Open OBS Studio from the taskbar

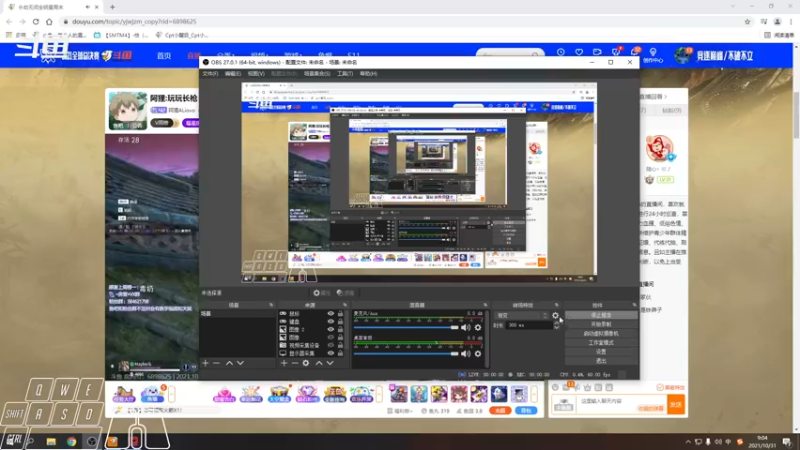[92, 441]
